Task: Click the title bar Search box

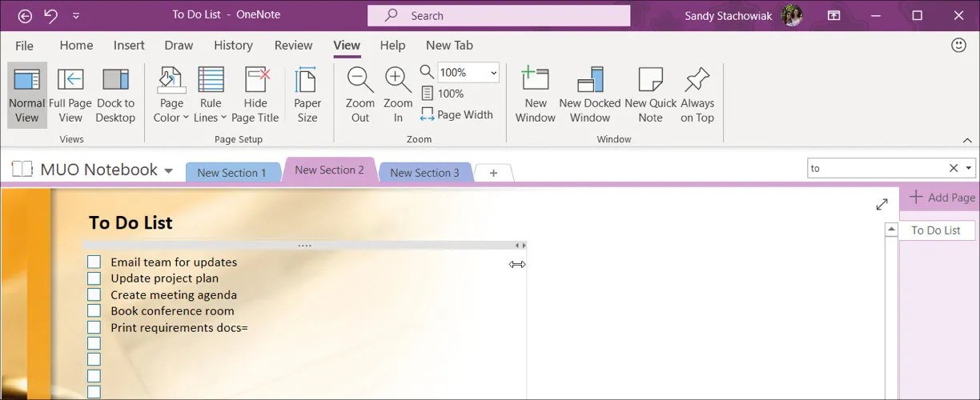Action: (x=499, y=16)
